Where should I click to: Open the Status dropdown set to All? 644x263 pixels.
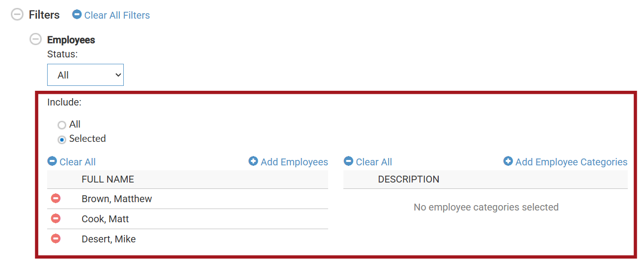tap(85, 75)
